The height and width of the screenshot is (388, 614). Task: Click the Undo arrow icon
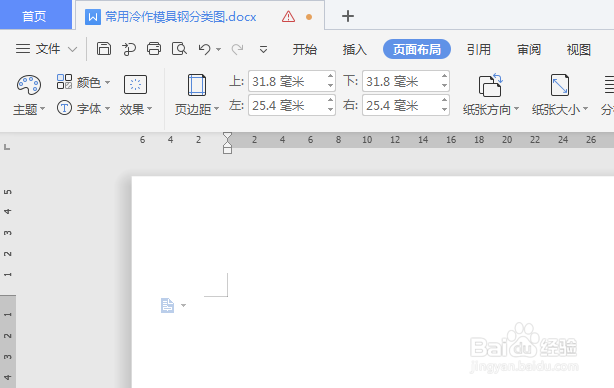[204, 49]
